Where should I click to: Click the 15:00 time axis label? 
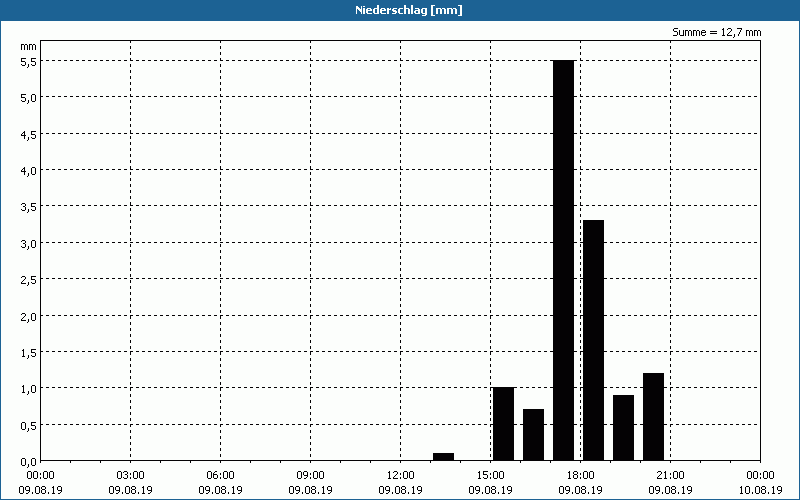(x=491, y=476)
